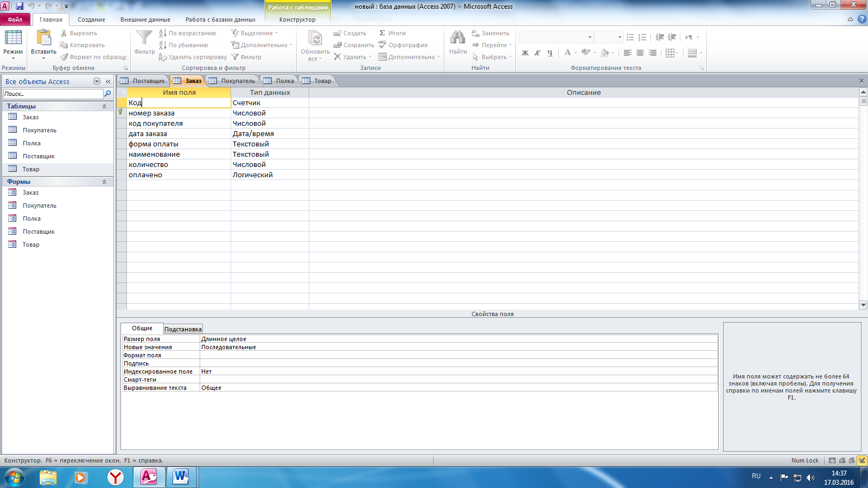Run Орфография spell check
The image size is (868, 488).
[x=403, y=45]
